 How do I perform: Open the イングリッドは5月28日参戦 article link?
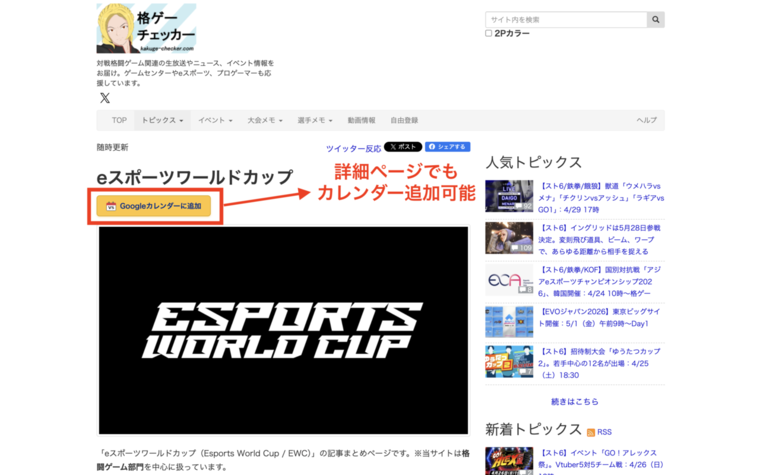(x=600, y=239)
